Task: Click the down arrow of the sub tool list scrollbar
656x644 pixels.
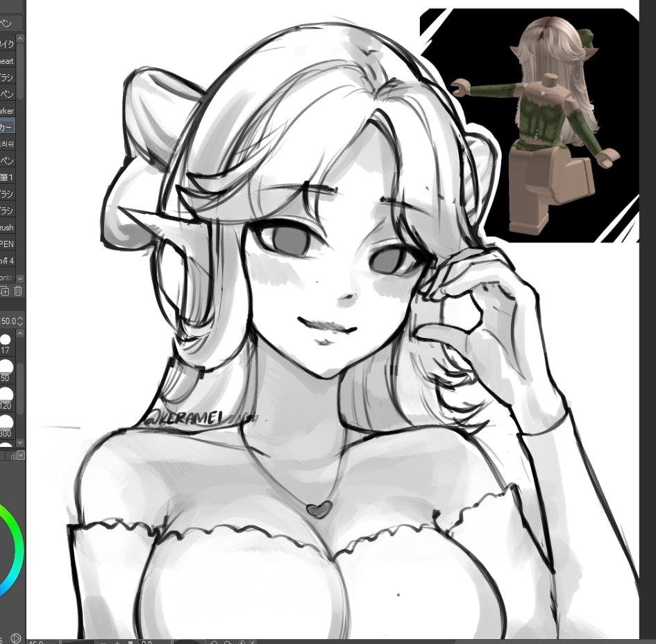Action: click(20, 278)
